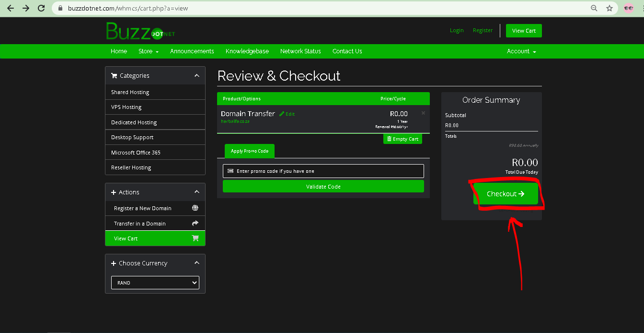
Task: Open Knowledgebase from the navigation bar
Action: tap(247, 51)
